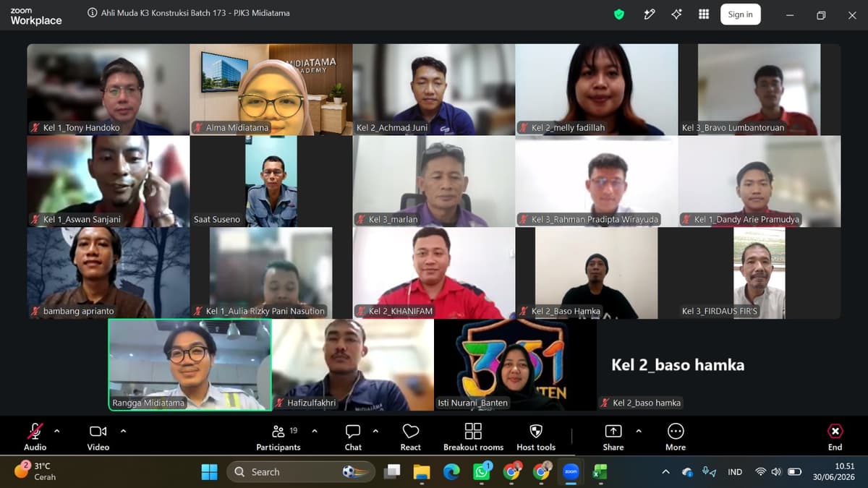Open Breakout rooms
Viewport: 868px width, 488px height.
click(473, 436)
